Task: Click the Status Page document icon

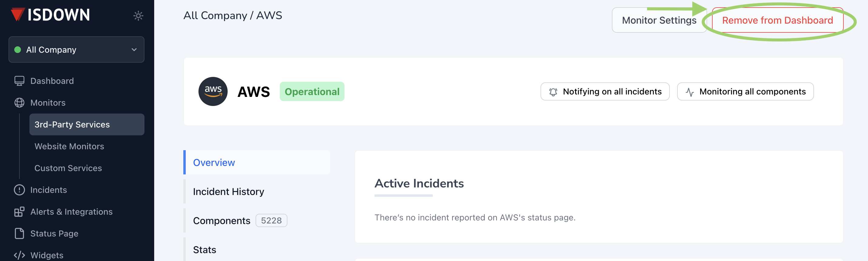Action: (19, 233)
